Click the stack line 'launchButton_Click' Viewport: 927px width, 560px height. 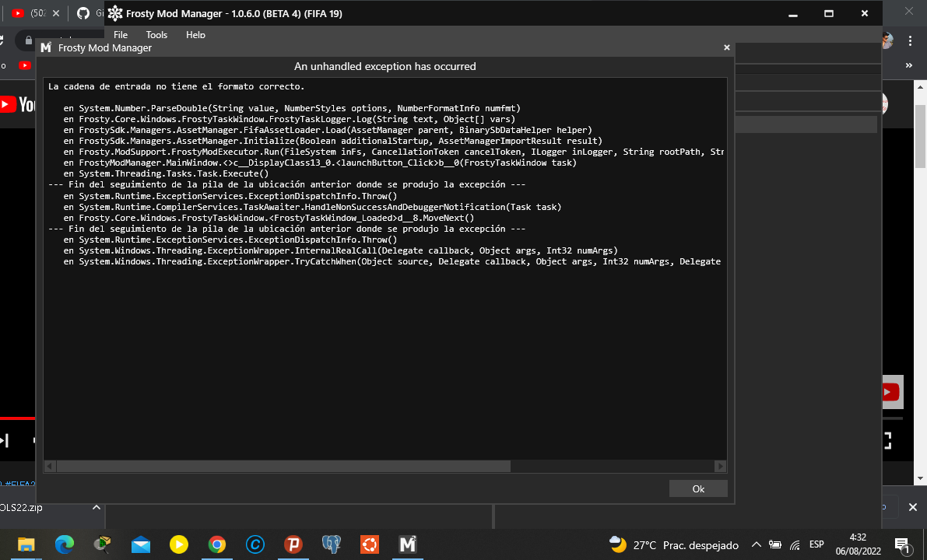pyautogui.click(x=320, y=163)
